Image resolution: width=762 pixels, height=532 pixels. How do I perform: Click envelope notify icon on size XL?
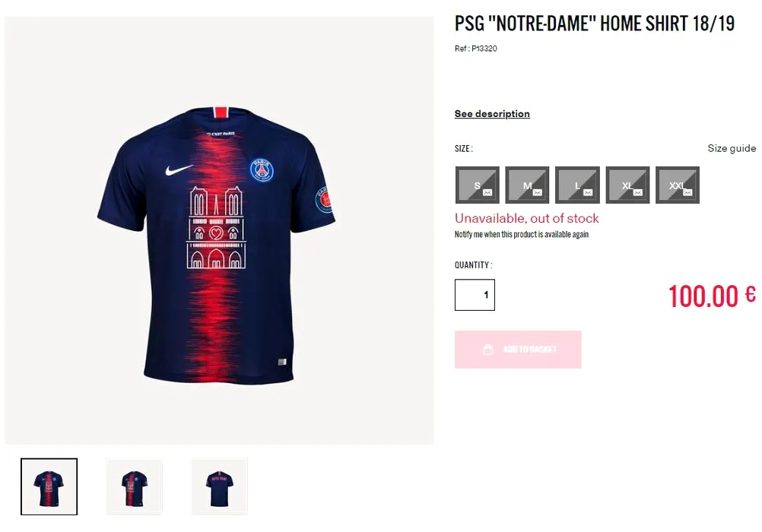coord(637,193)
